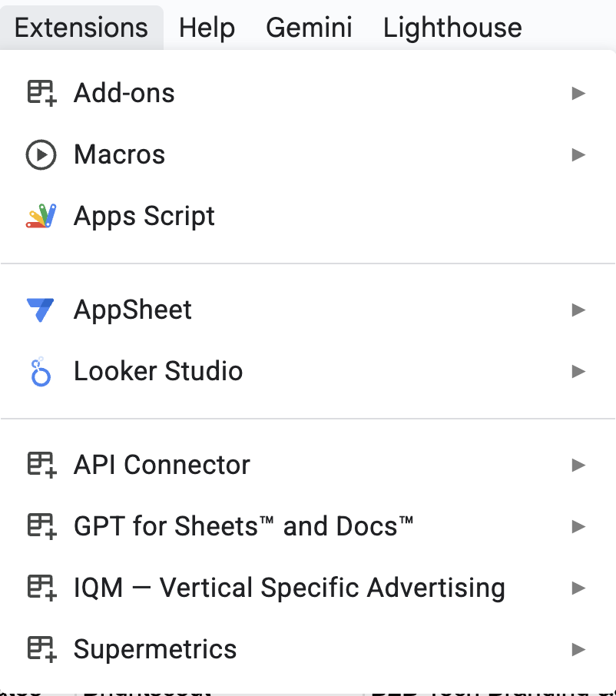
Task: Expand the AppSheet submenu arrow
Action: (578, 310)
